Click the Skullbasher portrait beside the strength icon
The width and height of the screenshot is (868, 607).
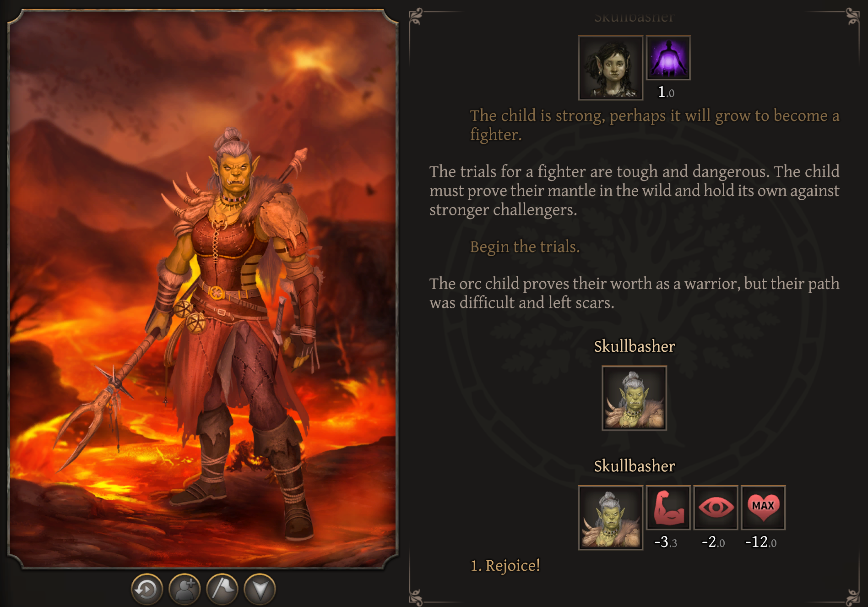point(611,518)
